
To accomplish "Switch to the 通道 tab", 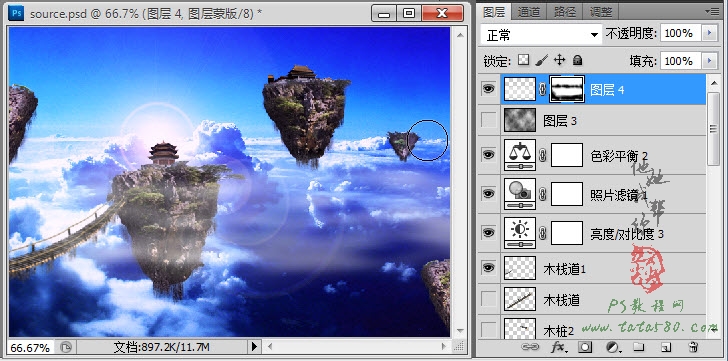I will (529, 12).
